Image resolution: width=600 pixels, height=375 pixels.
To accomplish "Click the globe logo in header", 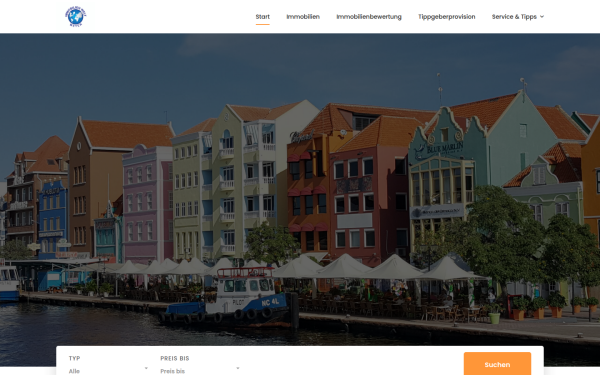I will (x=76, y=16).
